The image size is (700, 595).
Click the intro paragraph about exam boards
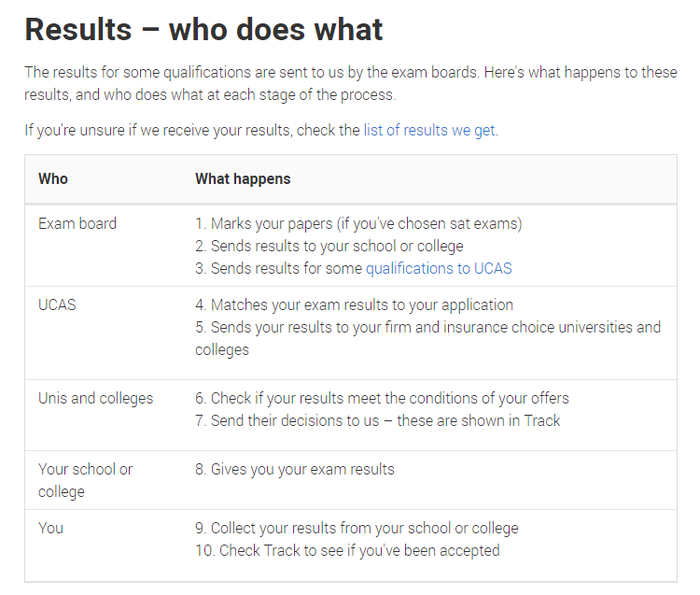click(x=351, y=83)
